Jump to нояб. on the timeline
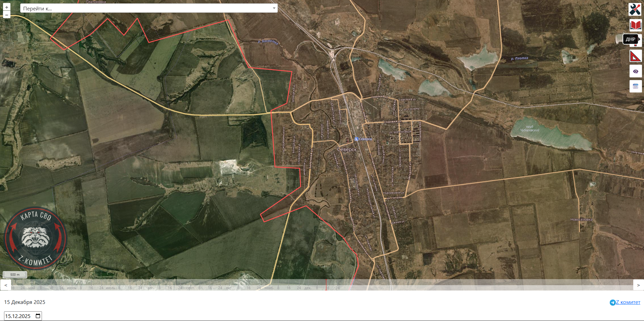 click(x=269, y=288)
